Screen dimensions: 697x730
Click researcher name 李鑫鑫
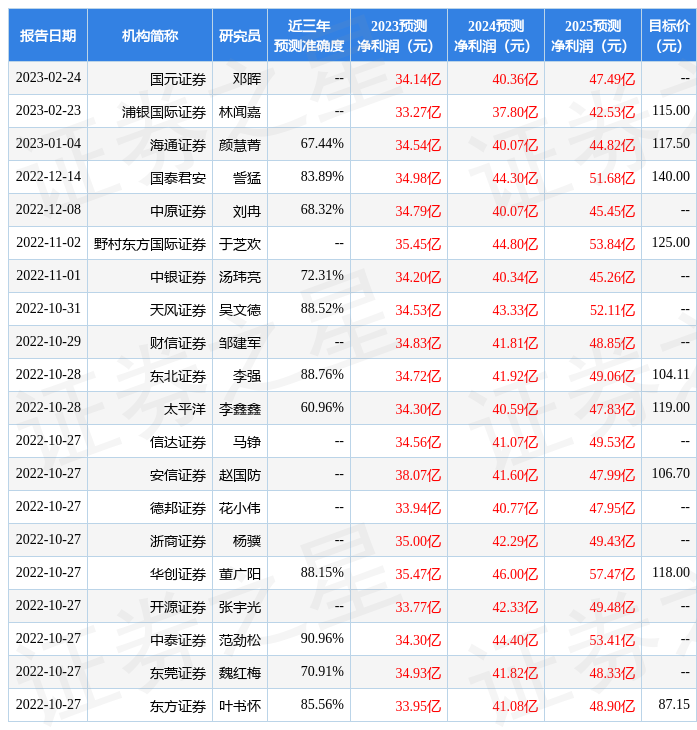240,410
